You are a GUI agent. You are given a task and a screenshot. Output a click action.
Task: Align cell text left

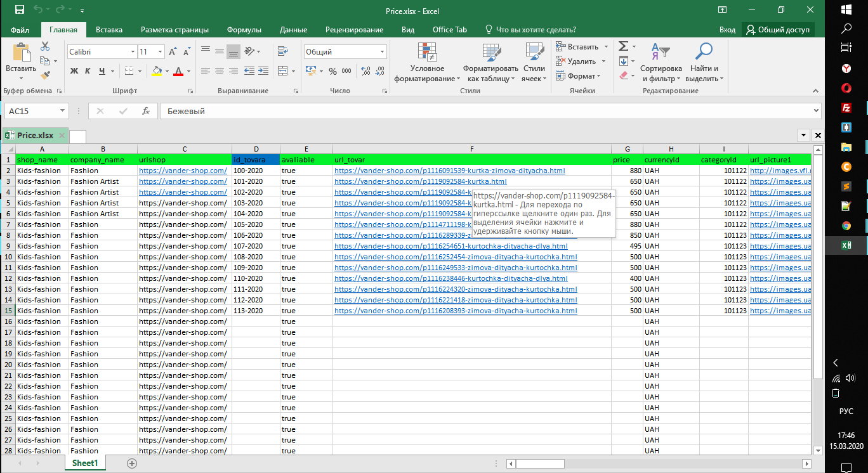(x=206, y=71)
